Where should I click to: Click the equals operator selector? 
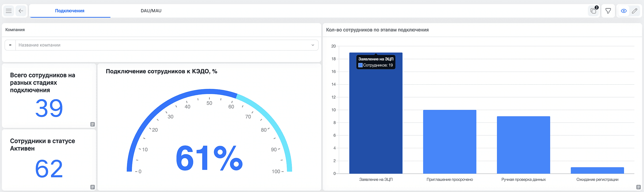click(10, 45)
